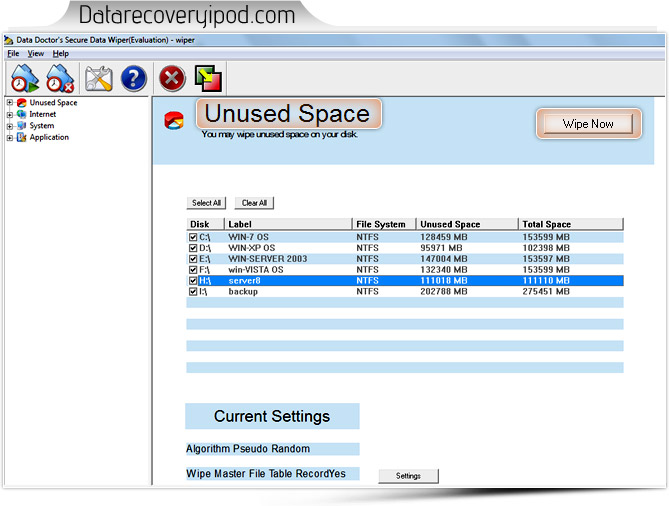Expand the Application tree node
The image size is (669, 506).
coord(10,137)
